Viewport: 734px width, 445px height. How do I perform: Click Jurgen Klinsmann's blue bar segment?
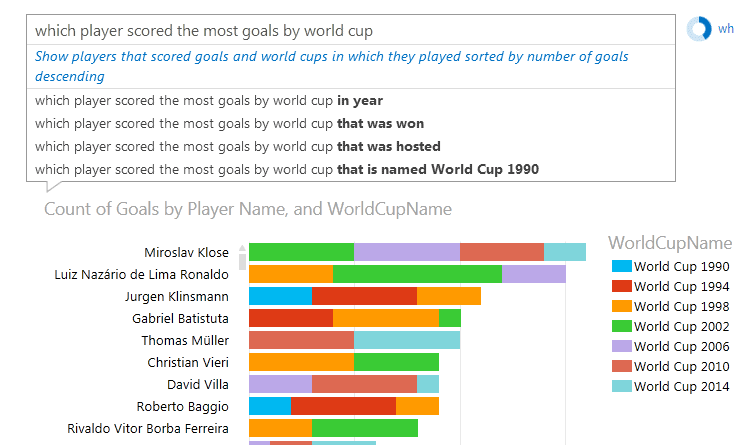[x=280, y=296]
